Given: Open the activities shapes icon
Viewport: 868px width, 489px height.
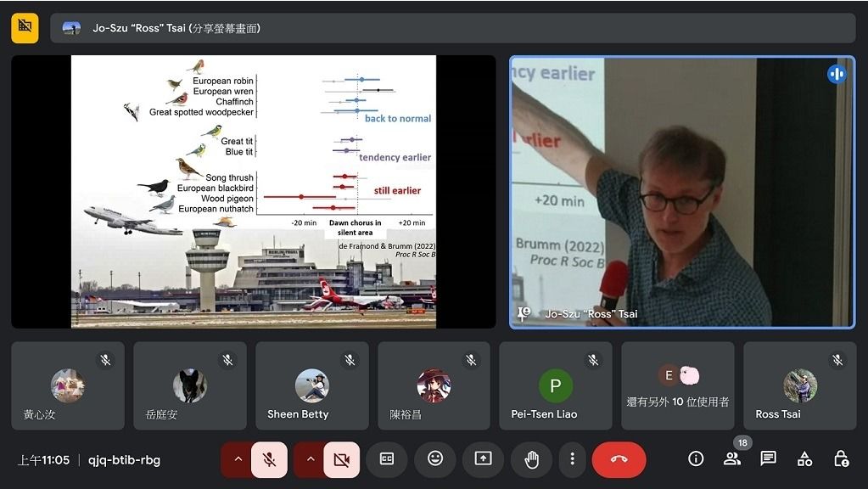Looking at the screenshot, I should pyautogui.click(x=804, y=459).
